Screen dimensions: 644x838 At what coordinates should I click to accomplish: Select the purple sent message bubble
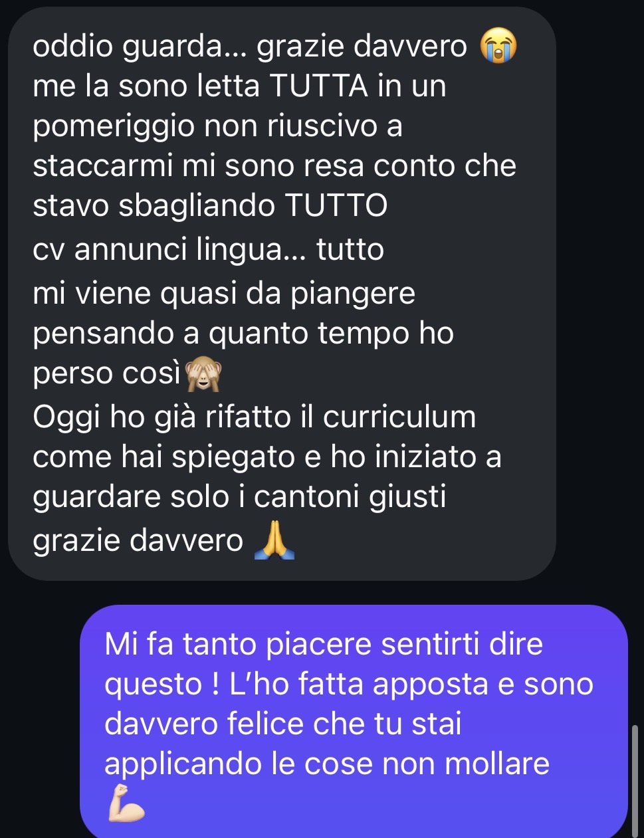pos(354,722)
